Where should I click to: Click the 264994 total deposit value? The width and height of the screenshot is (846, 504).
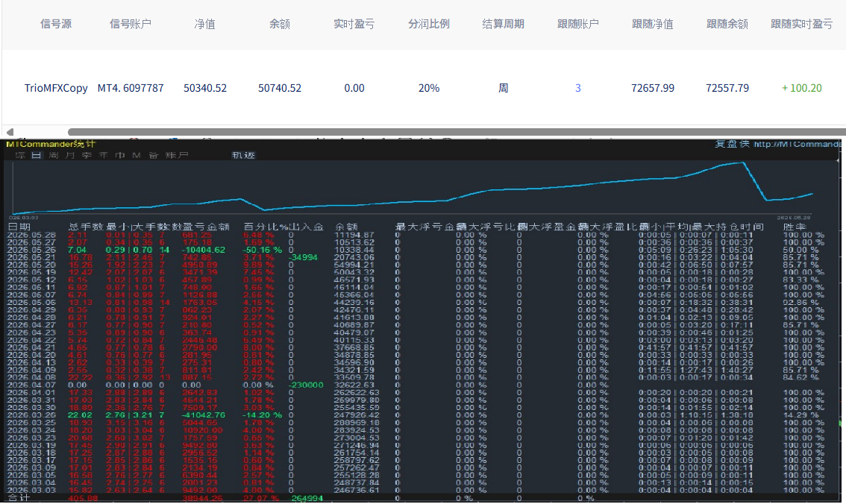307,498
